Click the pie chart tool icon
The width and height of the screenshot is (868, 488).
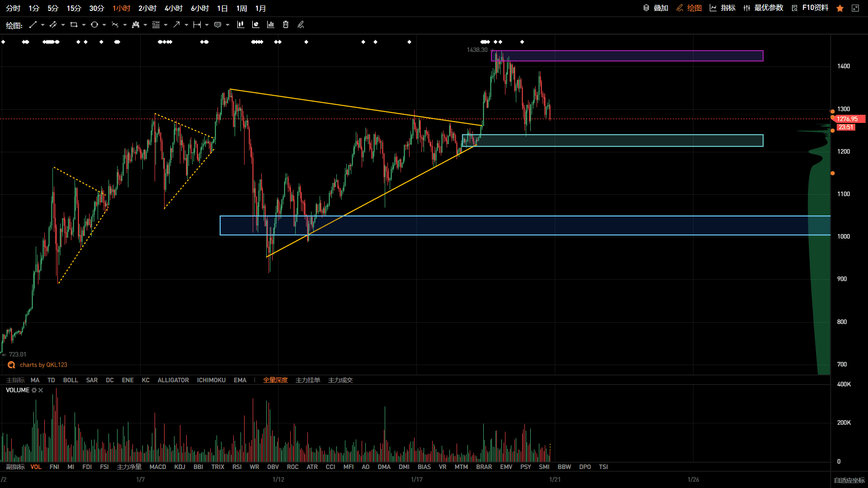pos(255,25)
